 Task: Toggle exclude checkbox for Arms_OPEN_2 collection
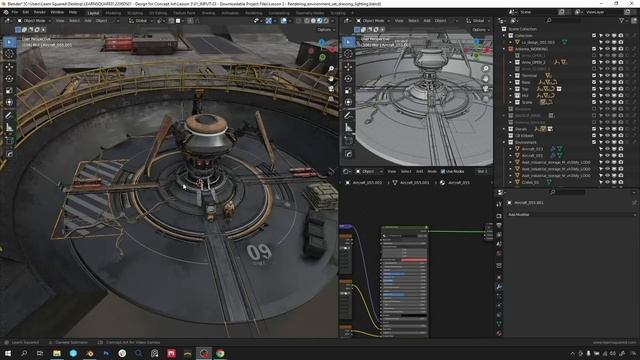coord(594,62)
